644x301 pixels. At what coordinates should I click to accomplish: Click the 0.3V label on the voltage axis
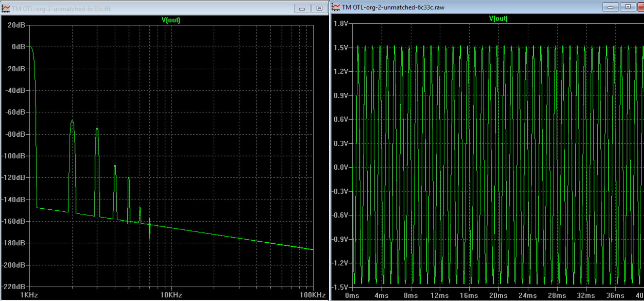tap(341, 143)
